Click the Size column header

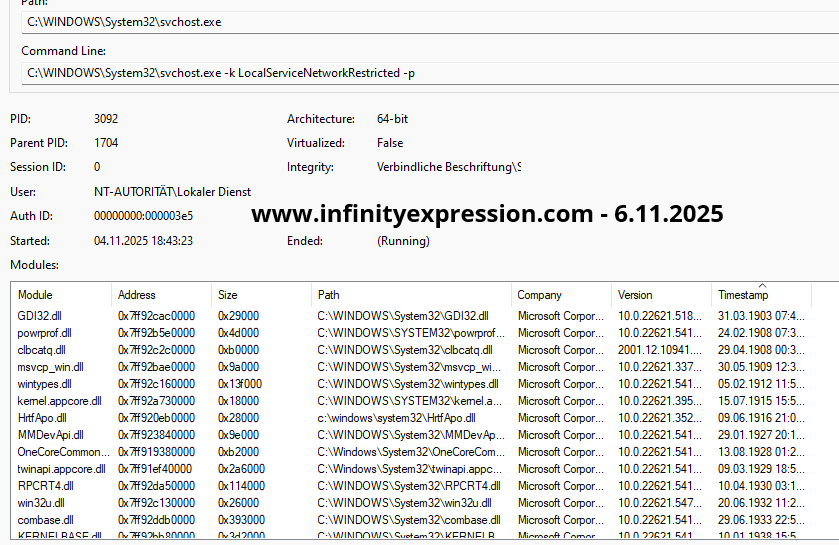click(x=260, y=295)
